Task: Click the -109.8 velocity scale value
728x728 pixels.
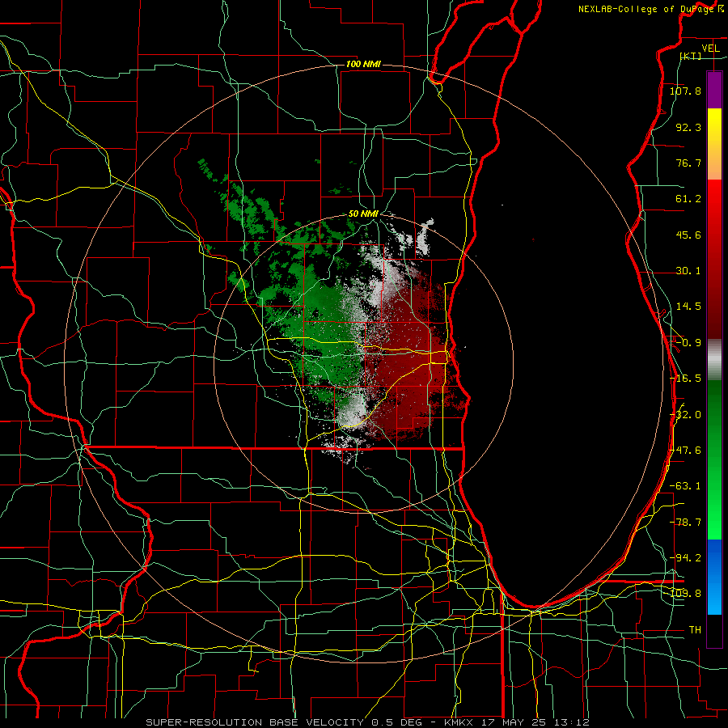Action: 685,594
